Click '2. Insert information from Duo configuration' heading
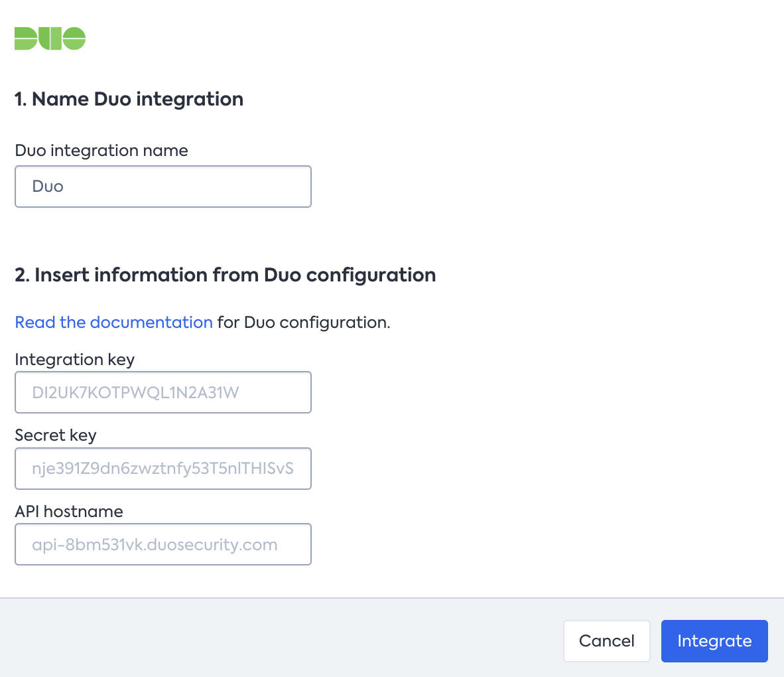Viewport: 784px width, 677px height. click(225, 275)
